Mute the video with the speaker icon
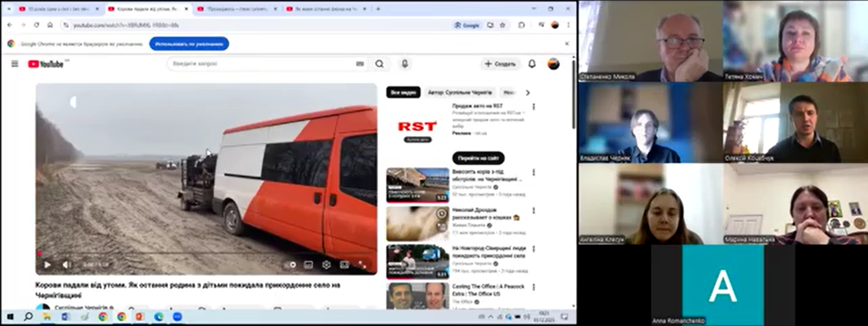The height and width of the screenshot is (326, 868). click(x=66, y=265)
